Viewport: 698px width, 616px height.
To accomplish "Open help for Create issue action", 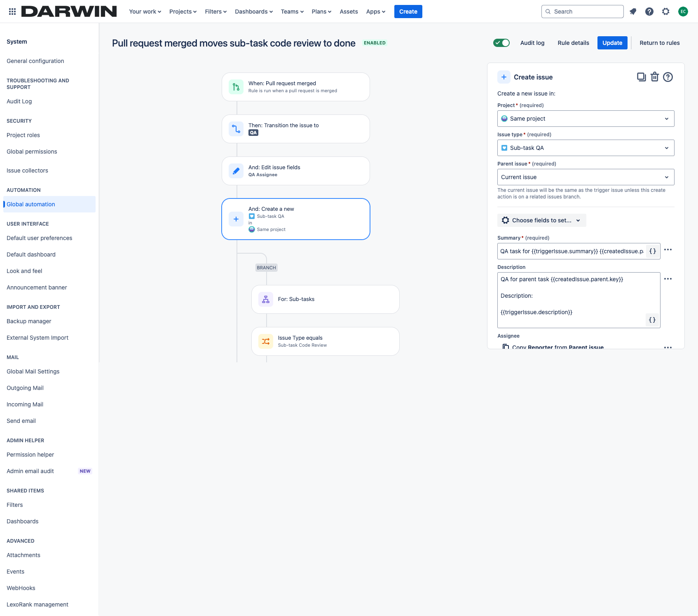I will pos(668,77).
